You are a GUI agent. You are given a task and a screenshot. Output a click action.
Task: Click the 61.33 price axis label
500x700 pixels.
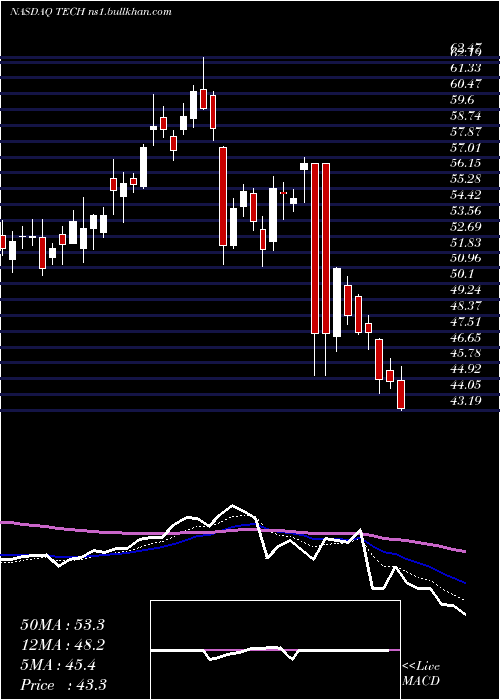tap(466, 68)
